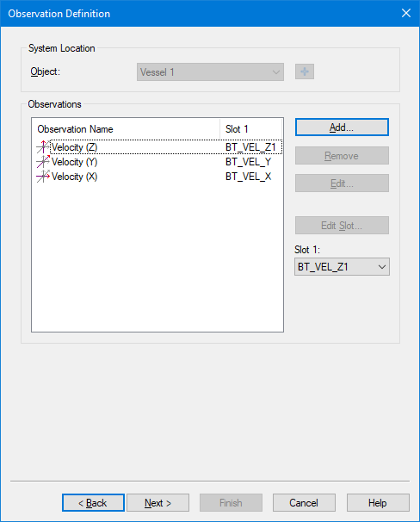Open Help for this dialog

(378, 503)
